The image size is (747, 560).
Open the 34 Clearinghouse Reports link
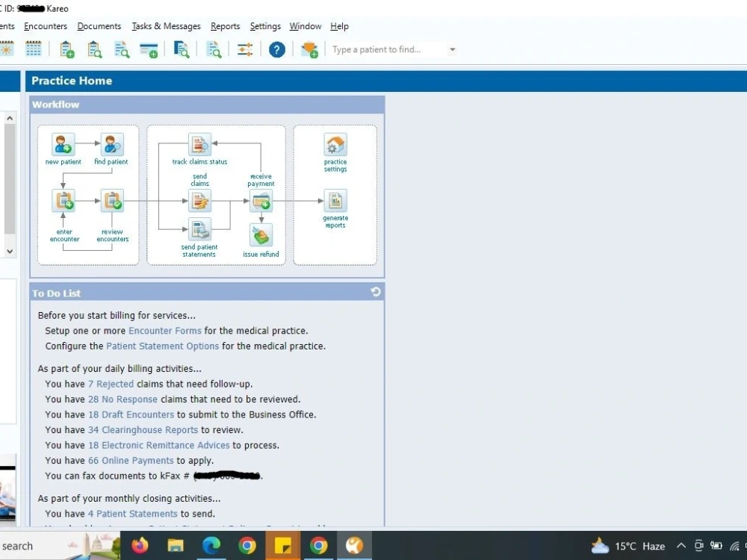[143, 429]
